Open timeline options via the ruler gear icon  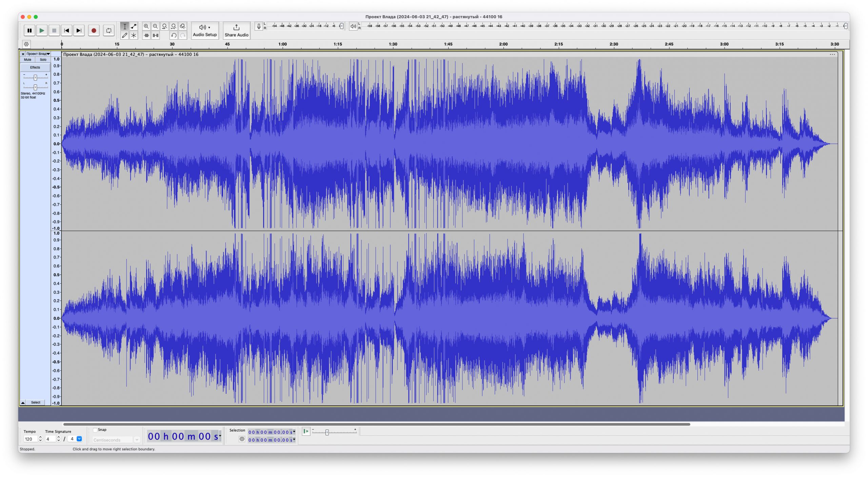26,44
